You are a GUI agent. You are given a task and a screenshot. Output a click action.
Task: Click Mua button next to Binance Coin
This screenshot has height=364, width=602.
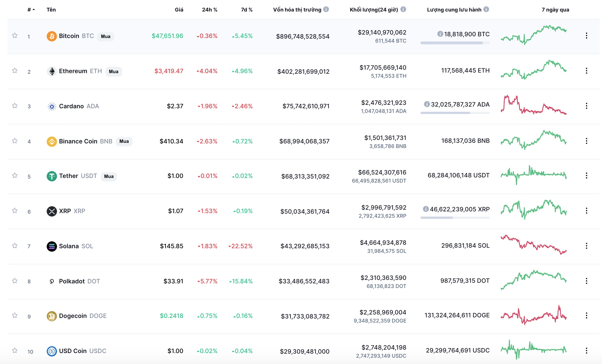(x=124, y=141)
